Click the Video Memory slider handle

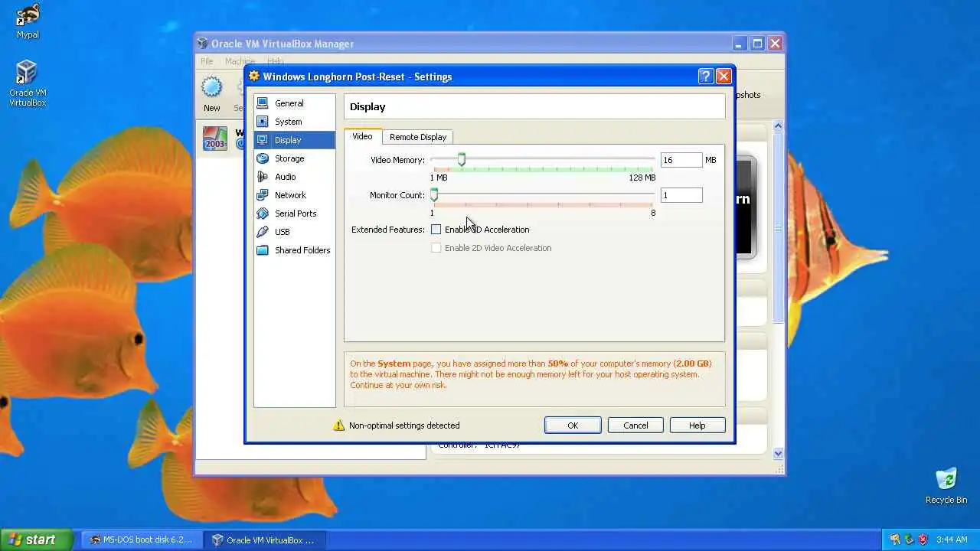462,159
